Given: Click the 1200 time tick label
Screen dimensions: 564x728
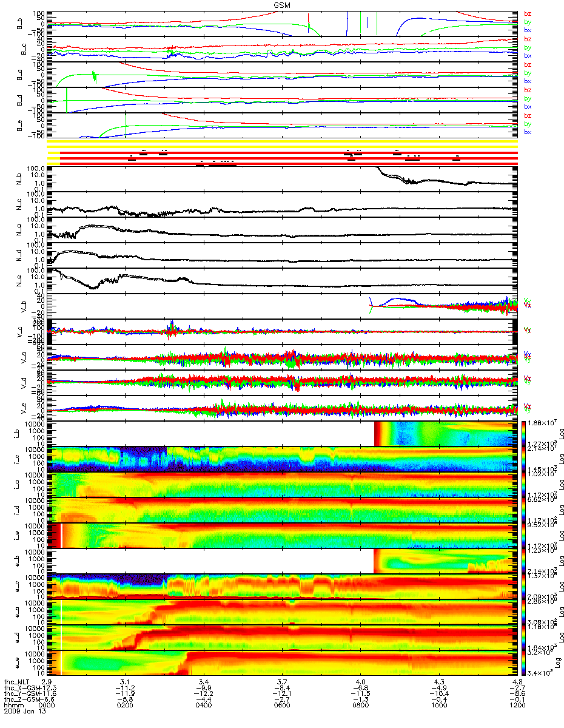Looking at the screenshot, I should click(x=517, y=706).
